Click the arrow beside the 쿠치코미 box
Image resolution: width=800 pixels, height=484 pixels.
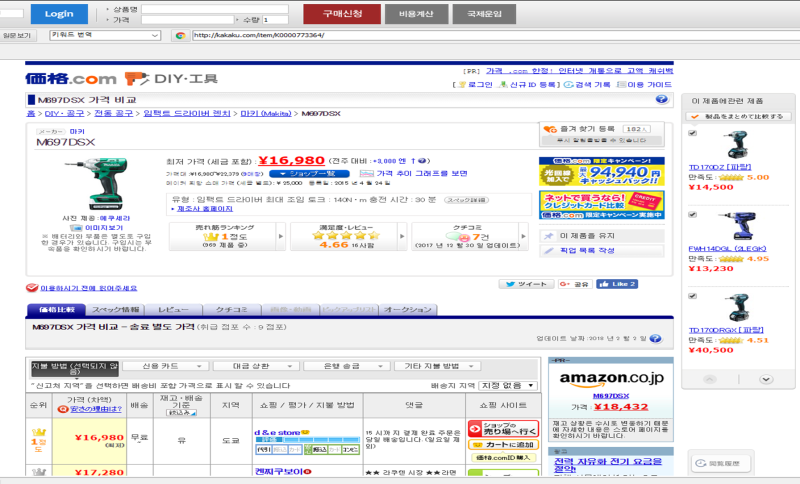coord(523,236)
